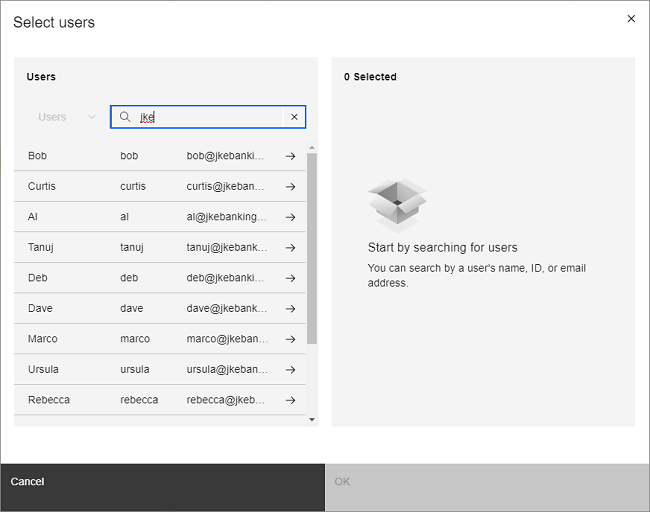
Task: Click the search input containing jke
Action: (x=210, y=117)
